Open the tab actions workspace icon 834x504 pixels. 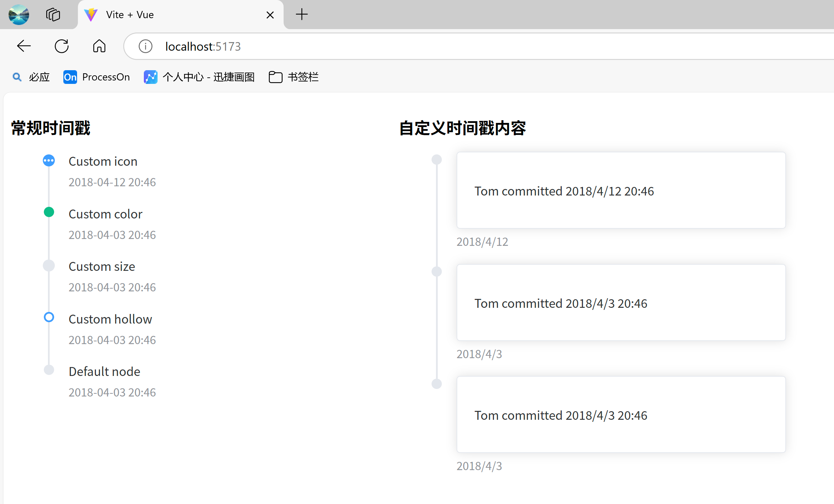(53, 15)
